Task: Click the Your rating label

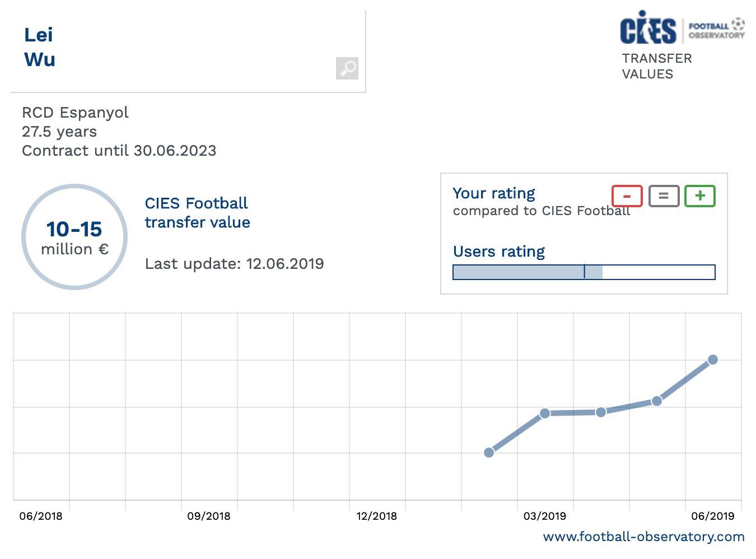Action: point(493,193)
